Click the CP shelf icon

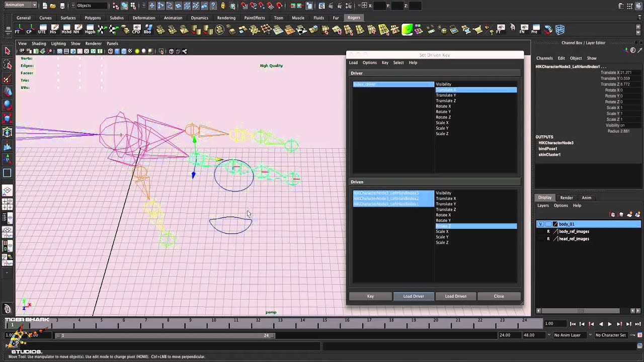tap(30, 30)
